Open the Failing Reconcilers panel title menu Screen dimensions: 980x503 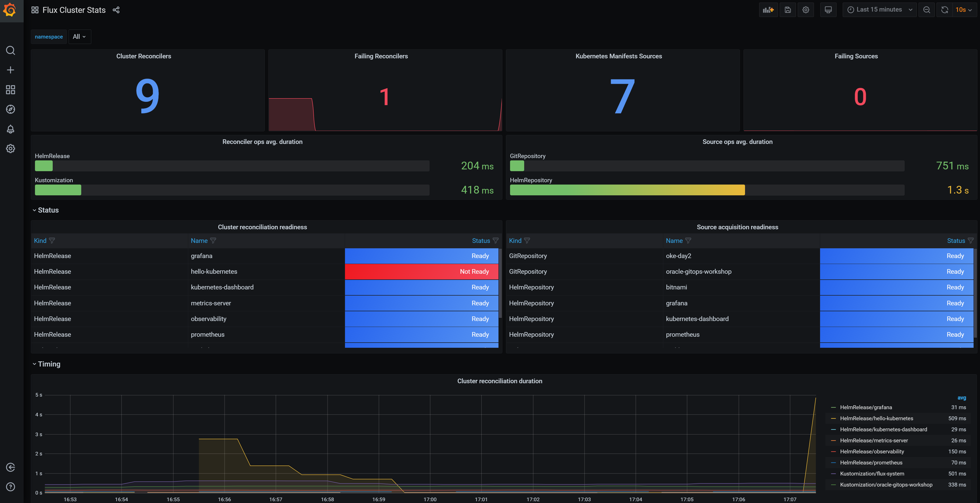point(381,56)
